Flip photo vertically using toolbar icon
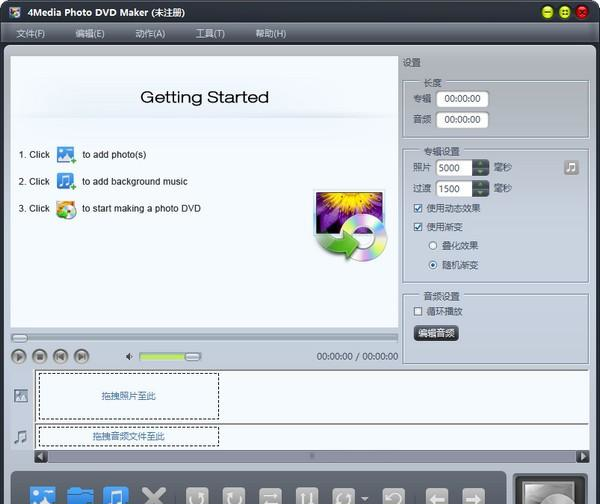 coord(307,496)
